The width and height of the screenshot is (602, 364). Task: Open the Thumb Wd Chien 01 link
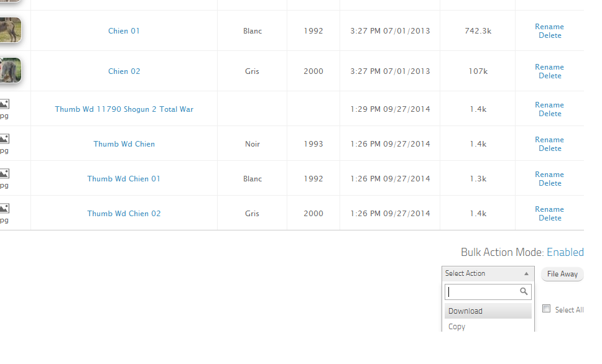(124, 179)
